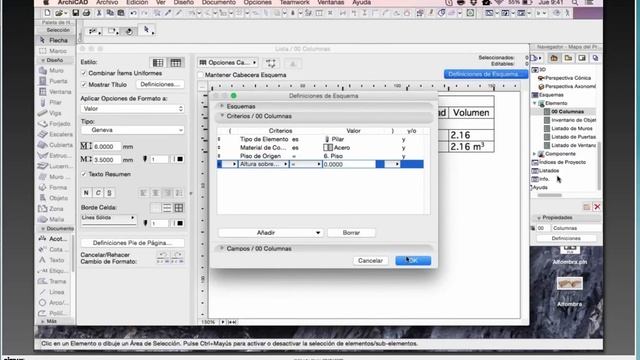Toggle the italic C text style button
640x360 pixels.
[98, 193]
